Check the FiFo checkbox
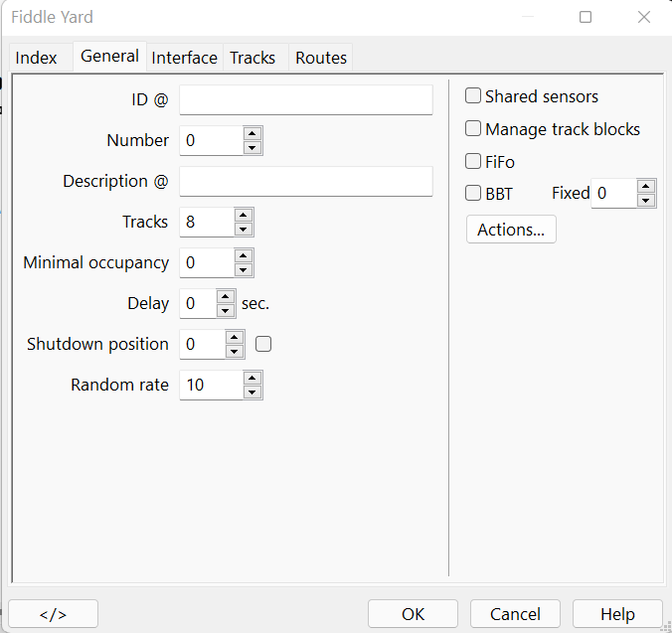672x633 pixels. click(x=474, y=161)
